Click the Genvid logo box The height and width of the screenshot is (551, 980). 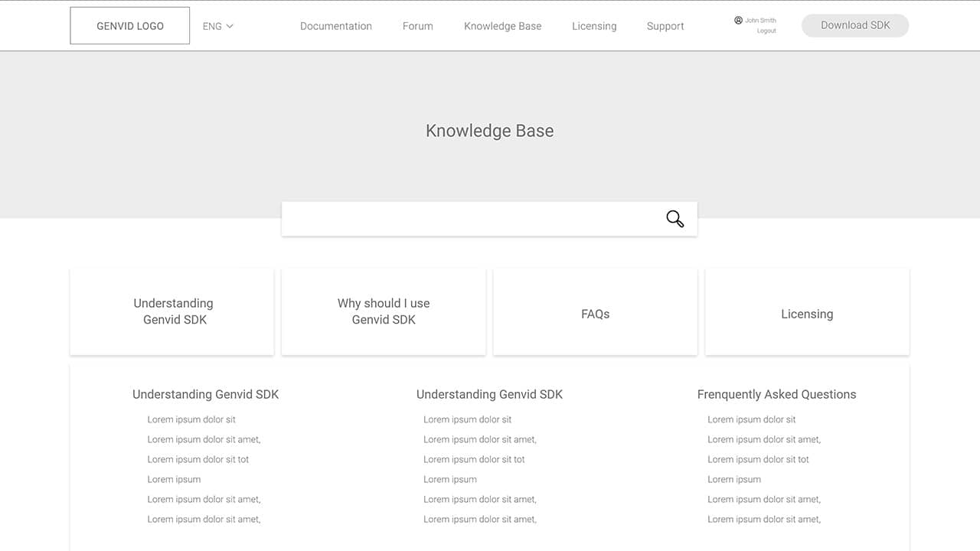click(x=130, y=26)
